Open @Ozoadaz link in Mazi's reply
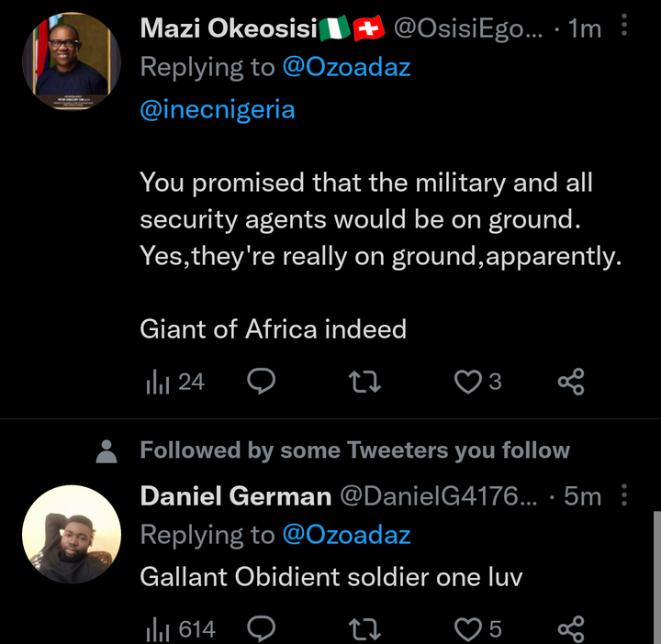Image resolution: width=661 pixels, height=644 pixels. click(346, 67)
